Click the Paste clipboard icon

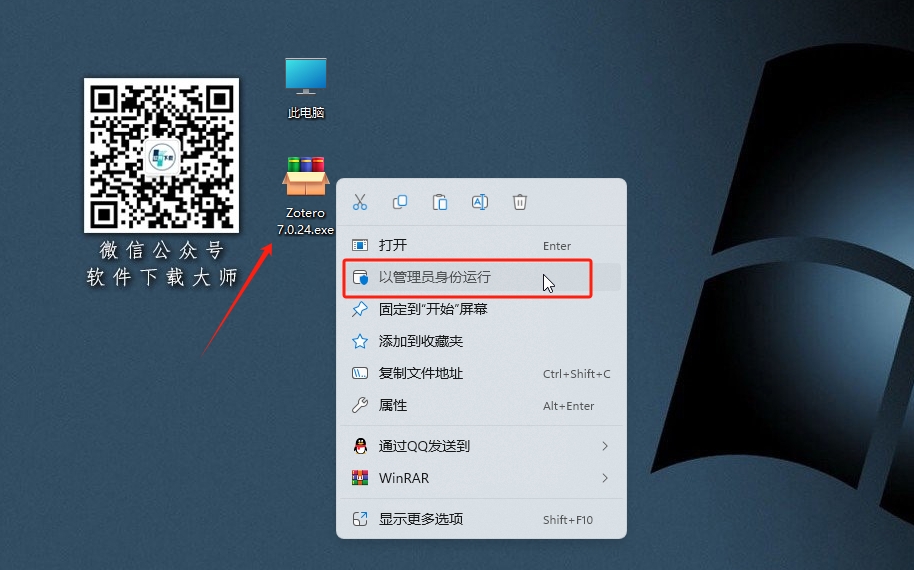(x=440, y=202)
